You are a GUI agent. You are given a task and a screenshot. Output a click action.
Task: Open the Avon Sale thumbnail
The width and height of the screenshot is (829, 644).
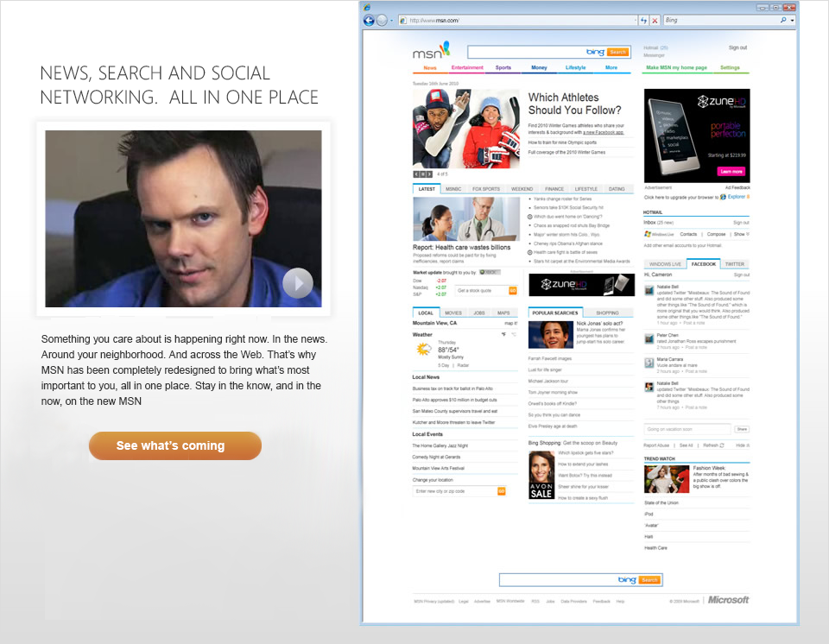pyautogui.click(x=541, y=476)
